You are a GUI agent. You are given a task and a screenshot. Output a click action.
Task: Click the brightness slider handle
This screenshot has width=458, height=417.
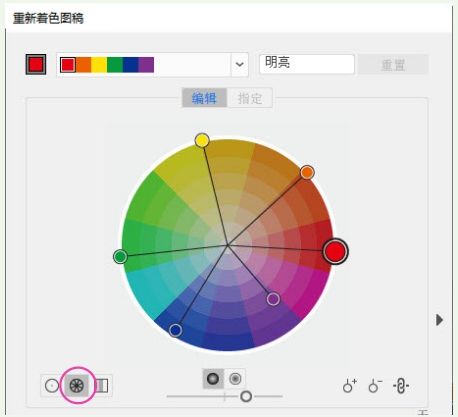pyautogui.click(x=246, y=396)
